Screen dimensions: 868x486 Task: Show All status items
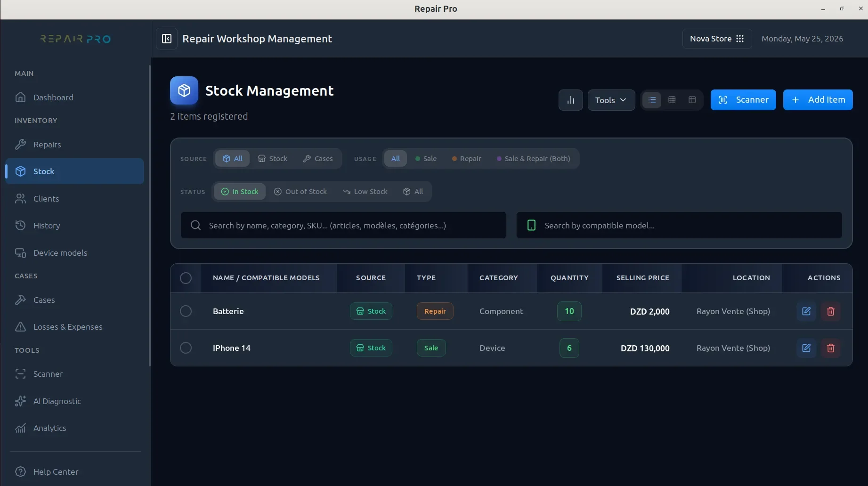pos(413,192)
